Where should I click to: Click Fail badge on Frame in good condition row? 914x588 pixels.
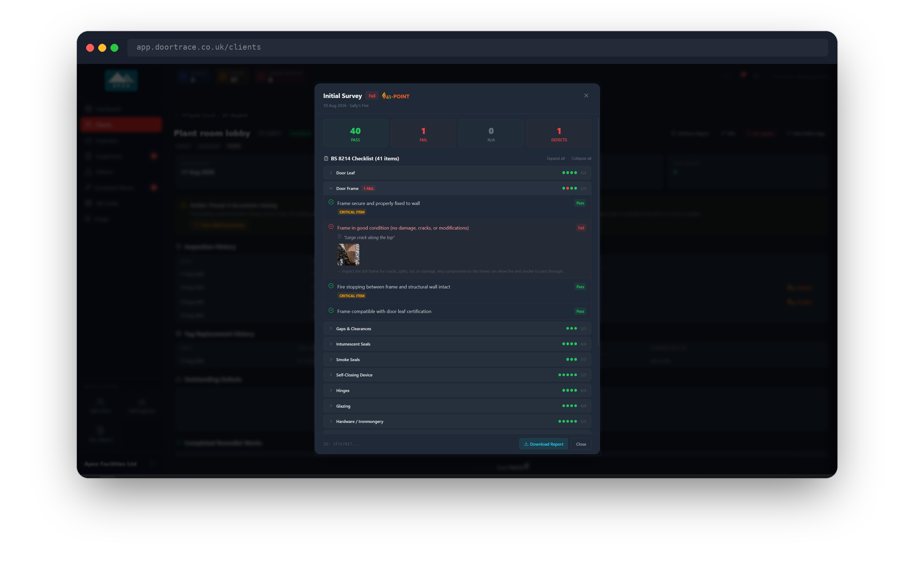click(x=581, y=228)
